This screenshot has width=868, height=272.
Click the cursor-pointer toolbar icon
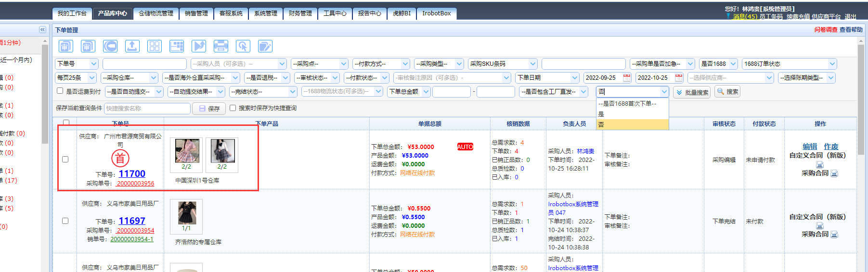[243, 46]
